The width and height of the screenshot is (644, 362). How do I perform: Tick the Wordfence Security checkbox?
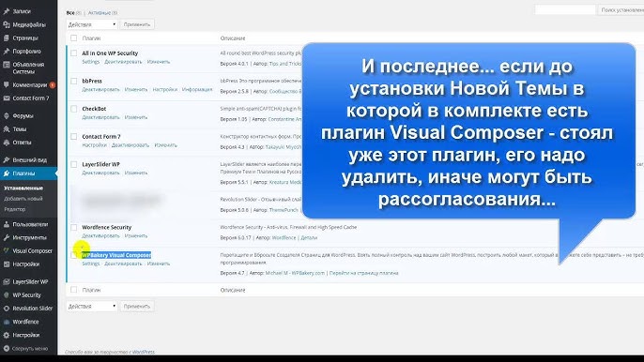tap(73, 227)
